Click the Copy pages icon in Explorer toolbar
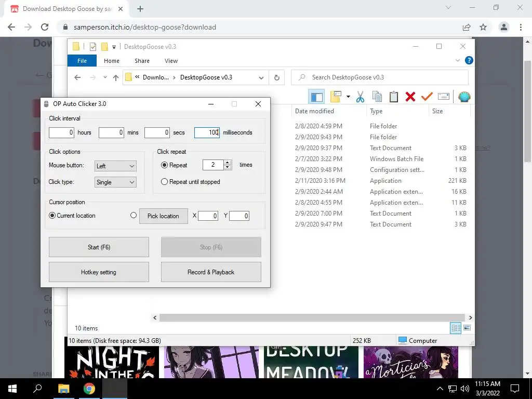Viewport: 532px width, 399px height. (x=377, y=97)
